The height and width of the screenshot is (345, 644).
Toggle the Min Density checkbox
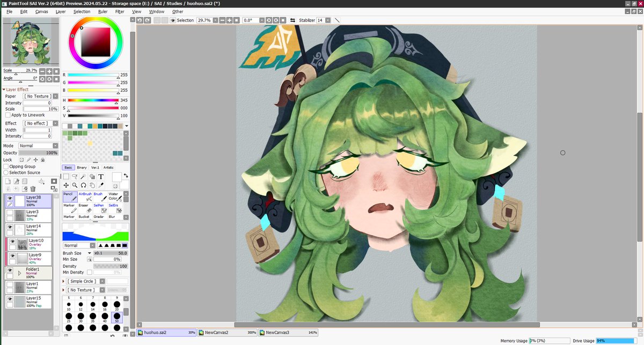click(89, 272)
